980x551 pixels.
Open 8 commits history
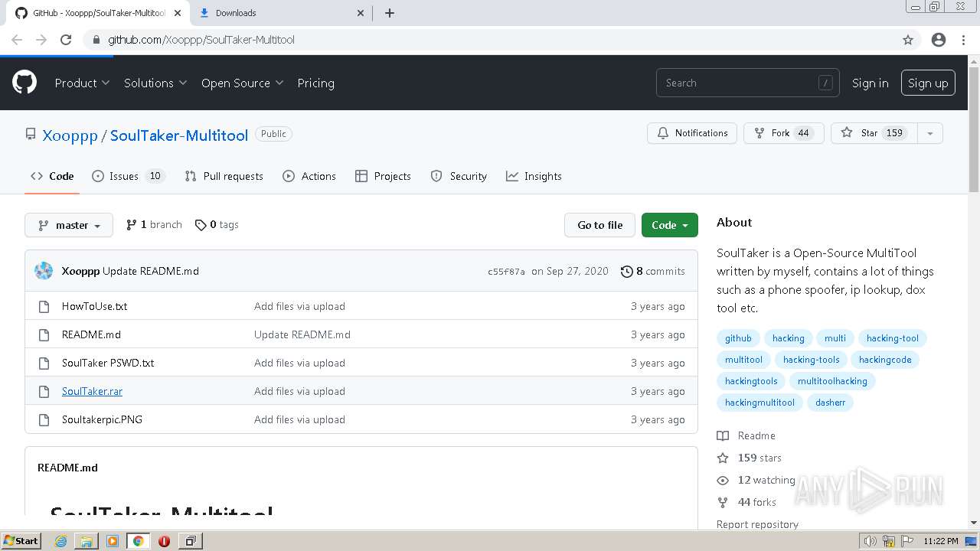[x=653, y=271]
